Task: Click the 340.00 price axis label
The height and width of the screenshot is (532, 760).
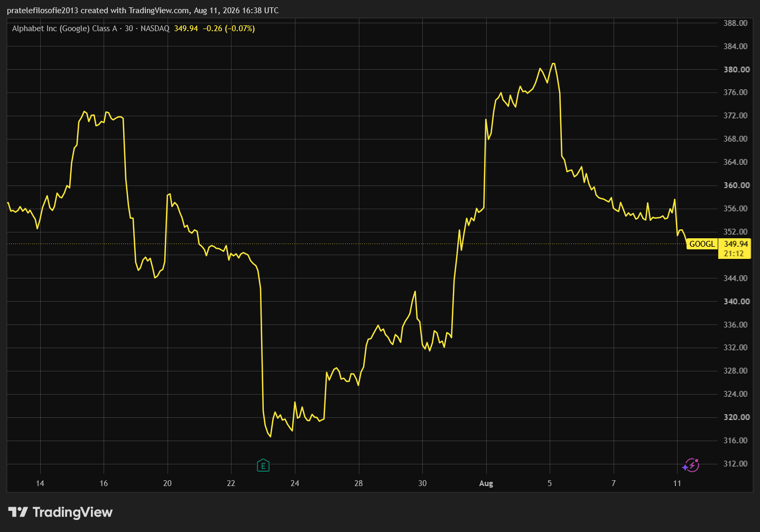Action: [x=737, y=302]
